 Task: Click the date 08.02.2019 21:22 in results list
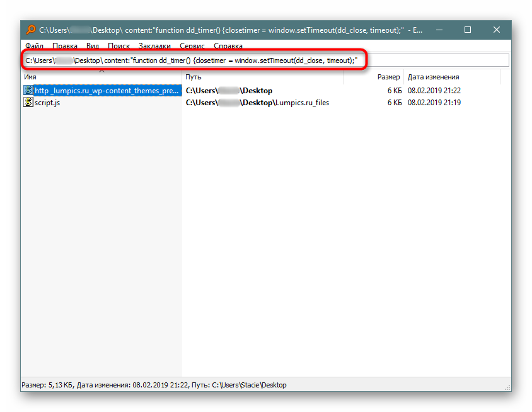click(434, 91)
